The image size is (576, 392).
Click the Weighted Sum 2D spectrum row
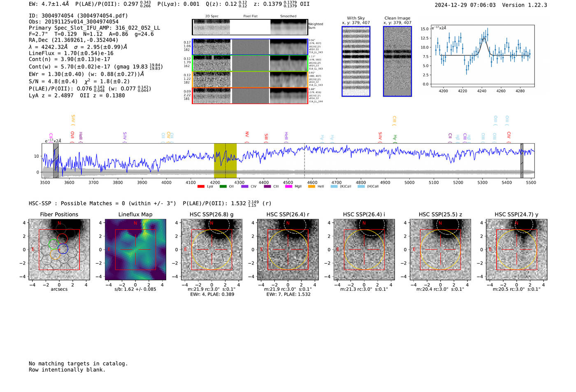[250, 27]
